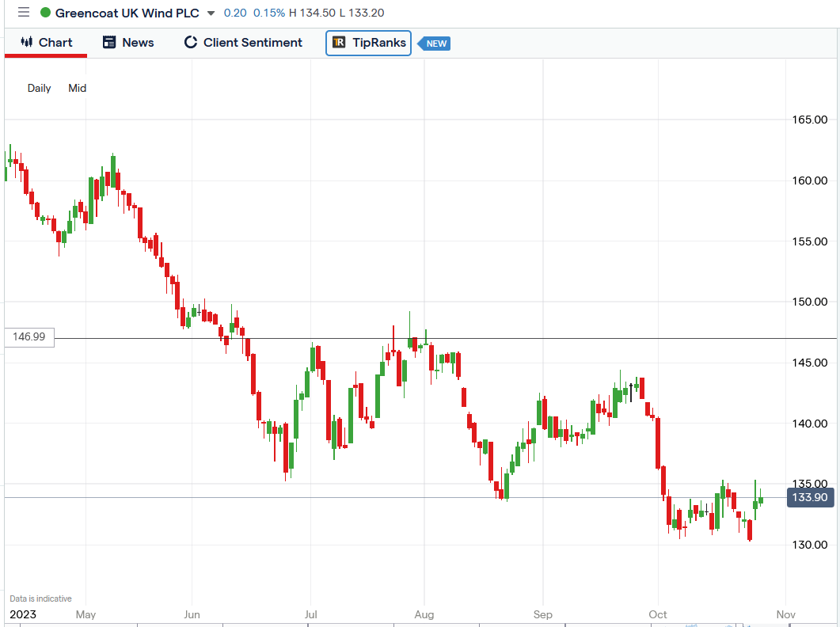Click the TipRanks TR logo icon
Image resolution: width=840 pixels, height=627 pixels.
click(339, 42)
